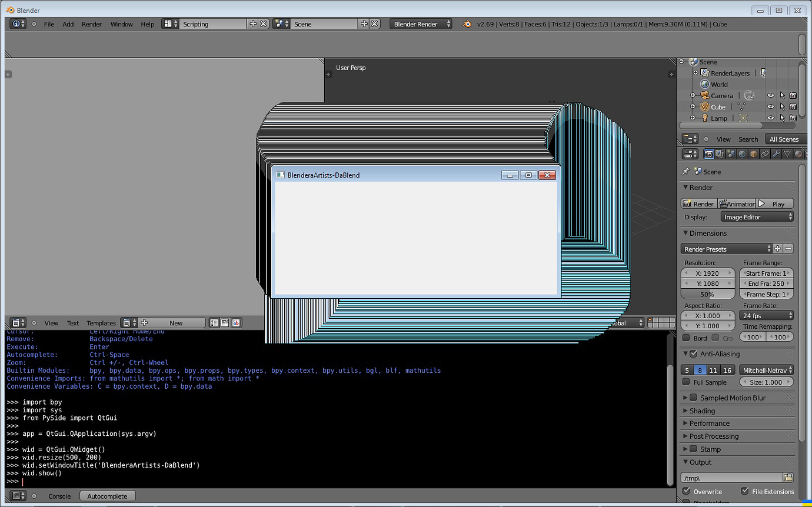Open the Display Image Editor dropdown
The width and height of the screenshot is (812, 507).
pyautogui.click(x=757, y=217)
